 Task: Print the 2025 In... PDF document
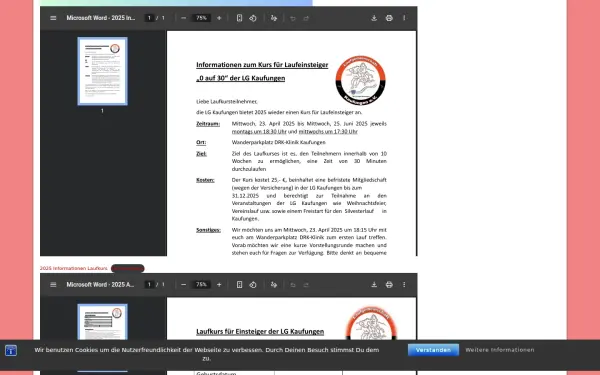389,18
